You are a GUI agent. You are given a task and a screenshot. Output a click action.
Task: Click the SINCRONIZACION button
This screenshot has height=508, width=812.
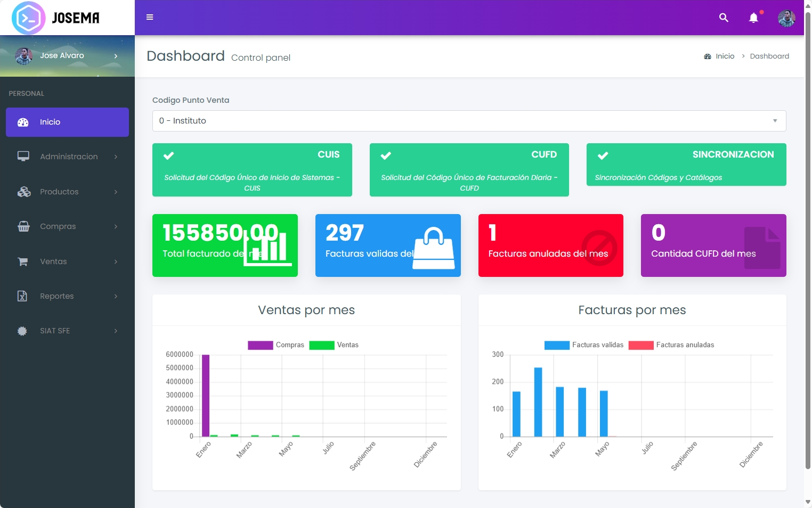point(686,165)
